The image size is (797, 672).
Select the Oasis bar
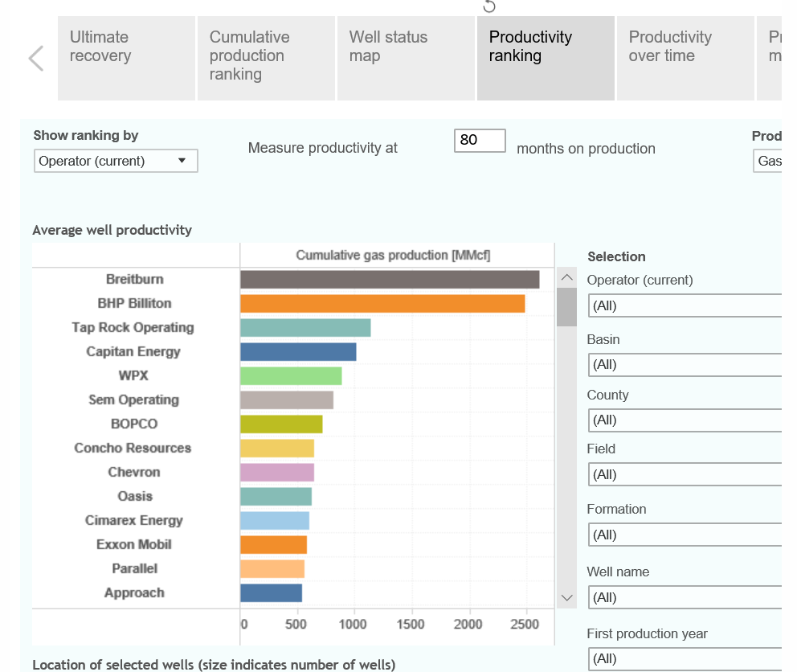coord(276,497)
